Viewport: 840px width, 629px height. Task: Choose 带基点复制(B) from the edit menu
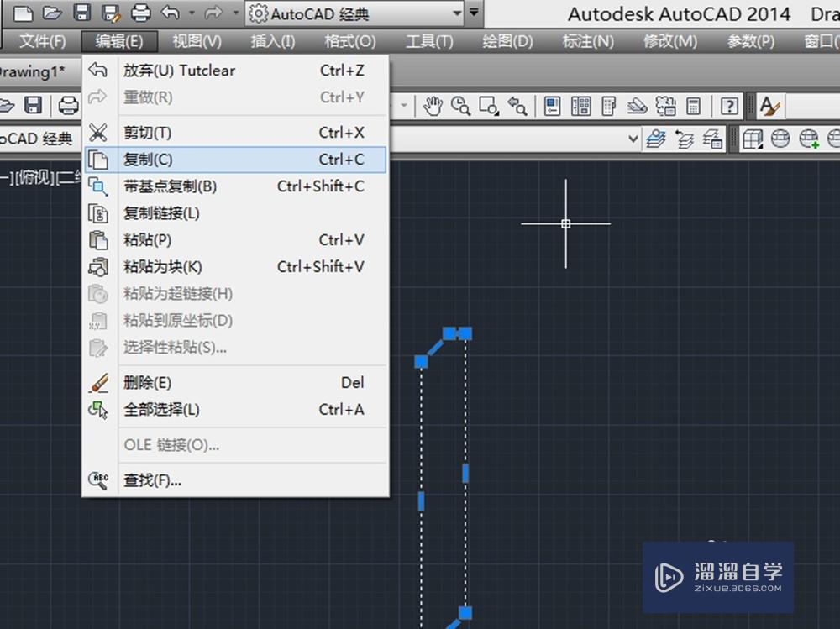pyautogui.click(x=235, y=186)
